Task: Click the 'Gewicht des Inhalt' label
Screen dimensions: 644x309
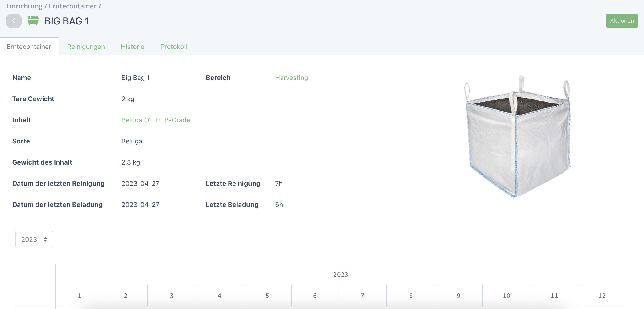Action: (42, 162)
